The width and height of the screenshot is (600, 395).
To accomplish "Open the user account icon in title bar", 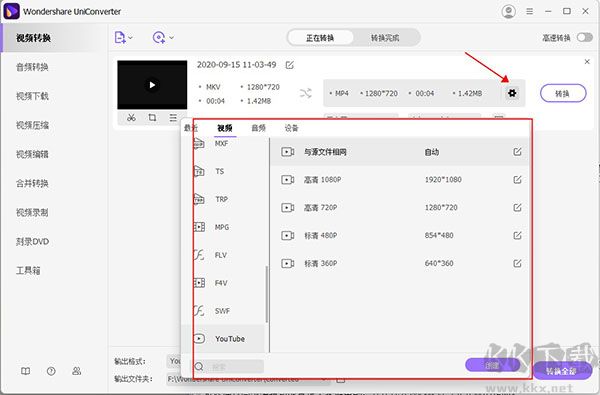I will [x=508, y=11].
